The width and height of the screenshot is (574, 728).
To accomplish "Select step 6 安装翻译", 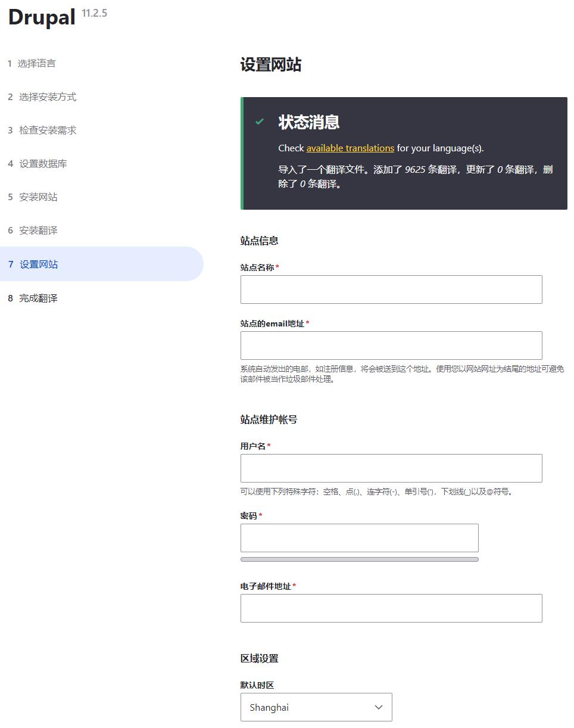I will coord(33,230).
